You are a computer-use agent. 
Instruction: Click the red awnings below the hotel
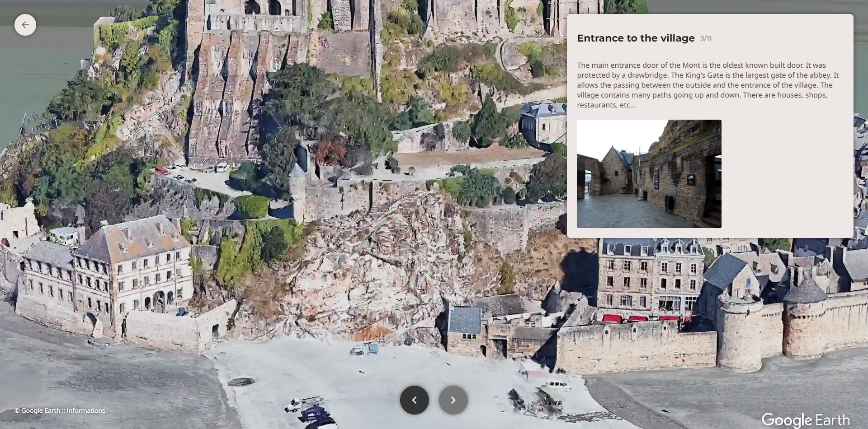point(642,318)
